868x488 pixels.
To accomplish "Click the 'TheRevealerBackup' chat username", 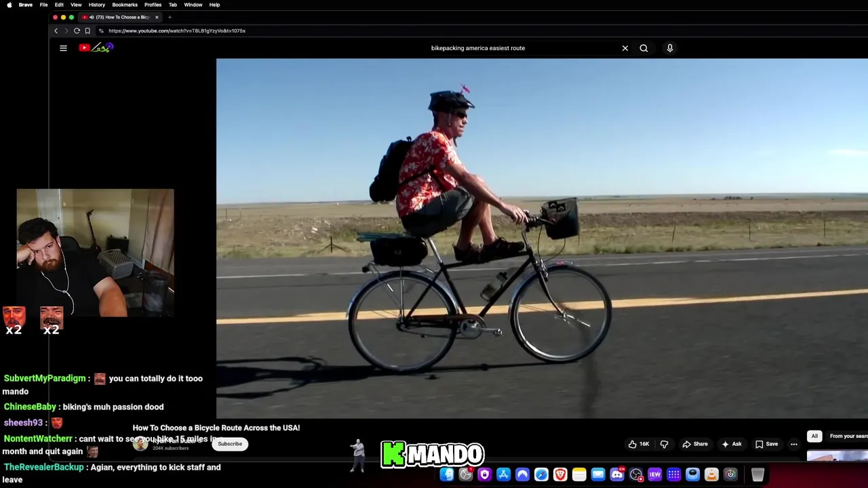I will pyautogui.click(x=43, y=467).
